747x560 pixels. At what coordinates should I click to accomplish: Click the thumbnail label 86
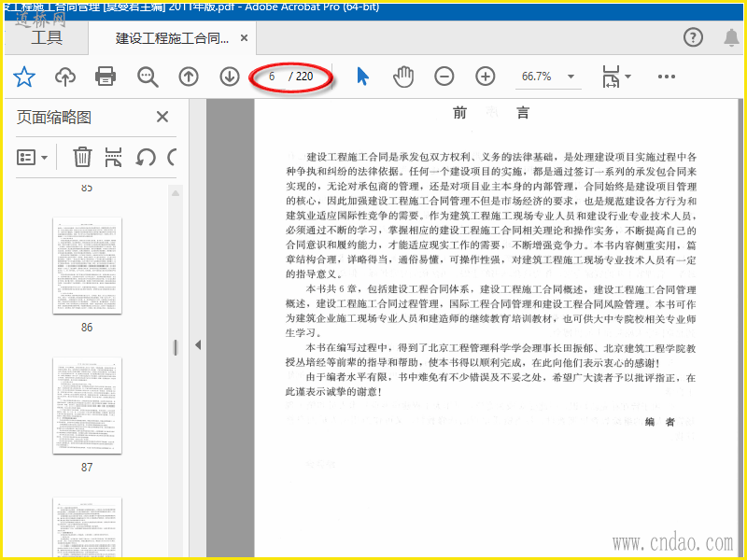point(87,328)
